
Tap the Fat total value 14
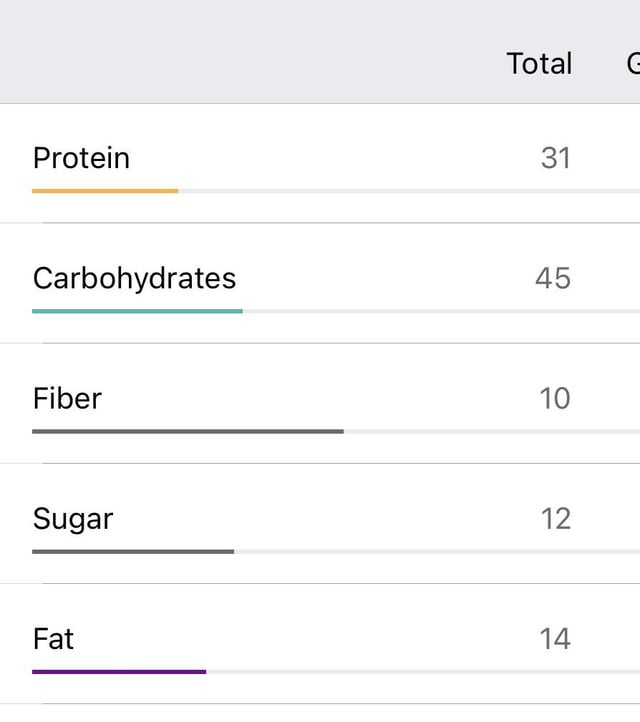coord(555,639)
